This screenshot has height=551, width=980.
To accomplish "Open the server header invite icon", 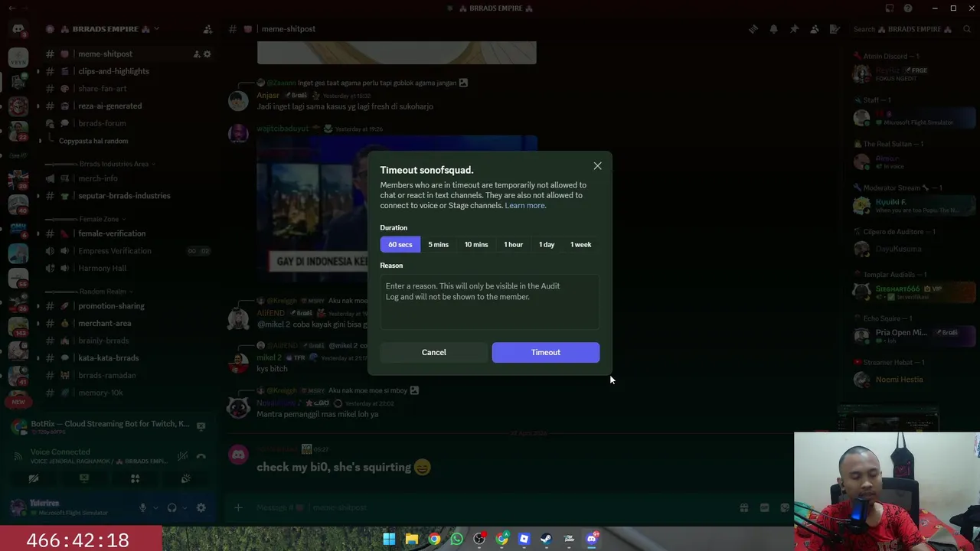I will pyautogui.click(x=207, y=29).
